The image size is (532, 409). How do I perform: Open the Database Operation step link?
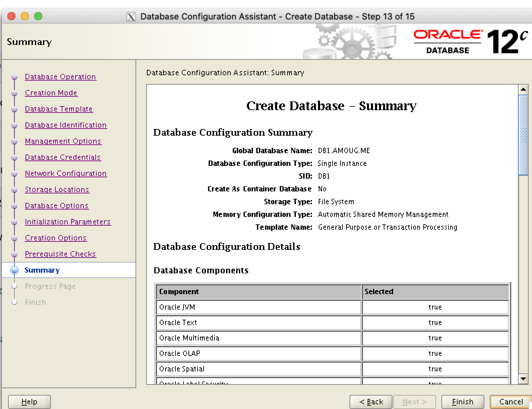(60, 77)
